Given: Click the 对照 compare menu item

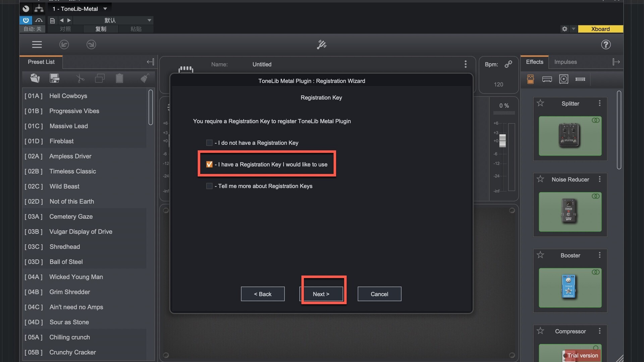Looking at the screenshot, I should coord(65,29).
